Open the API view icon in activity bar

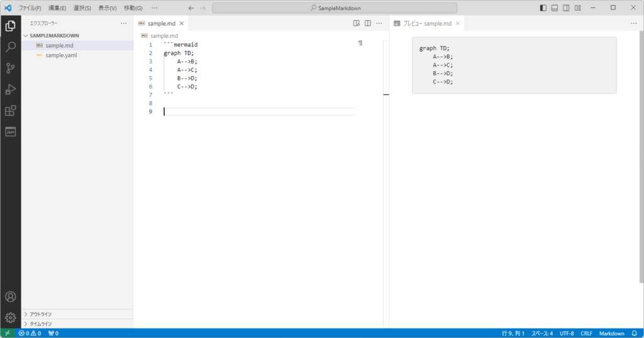tap(11, 132)
